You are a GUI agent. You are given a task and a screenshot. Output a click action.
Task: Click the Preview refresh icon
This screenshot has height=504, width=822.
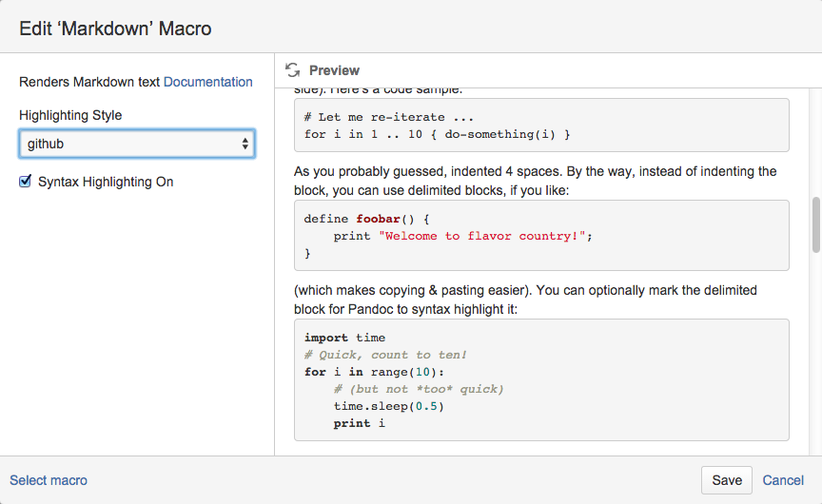(x=292, y=70)
